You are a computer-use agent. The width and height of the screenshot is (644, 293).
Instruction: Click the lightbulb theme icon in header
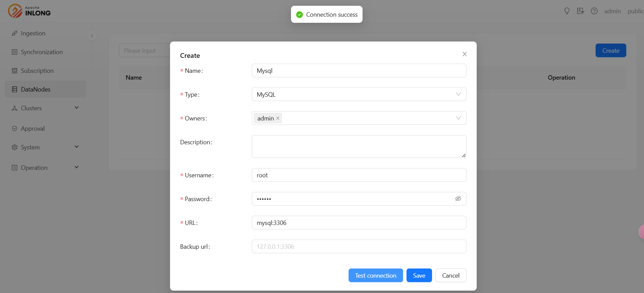coord(567,11)
